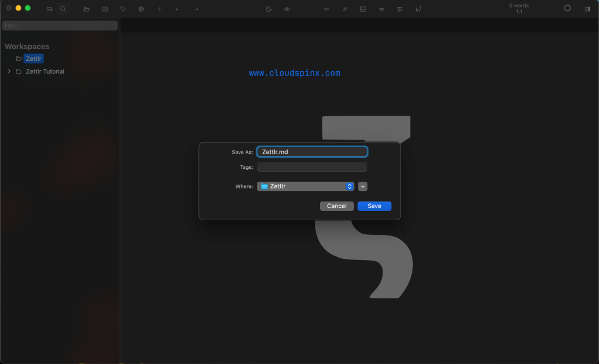Screen dimensions: 599x364
Task: Select the Zettlr Tutorial folder
Action: tap(44, 71)
